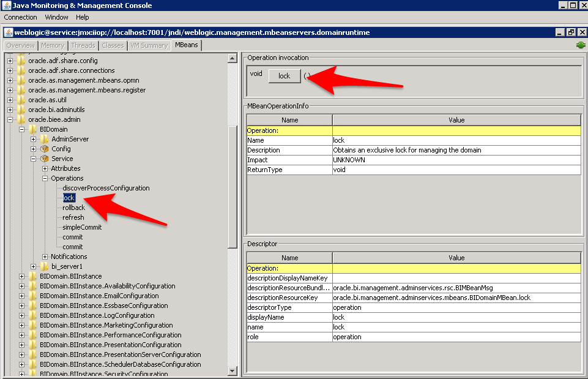
Task: Expand the bi_server1 node
Action: pyautogui.click(x=34, y=266)
